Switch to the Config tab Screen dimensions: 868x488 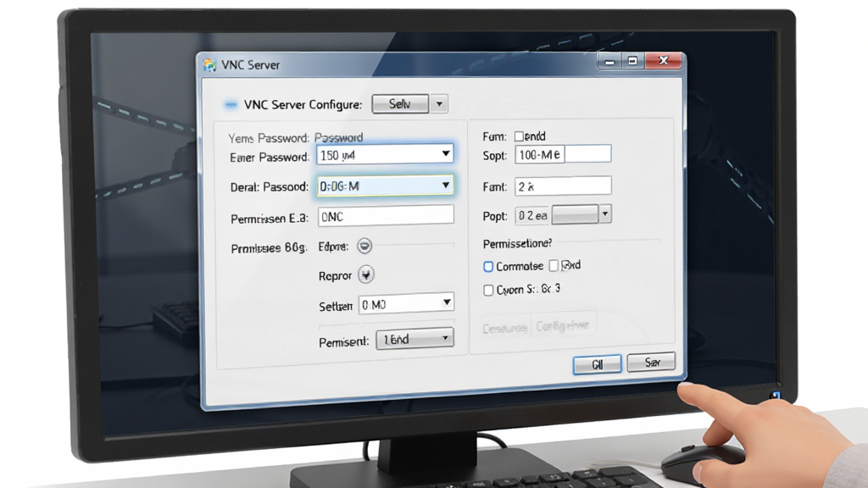point(563,326)
